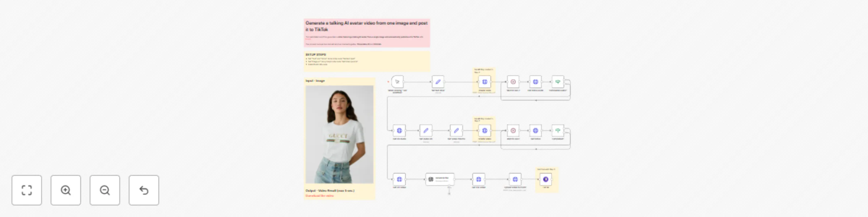The height and width of the screenshot is (217, 868).
Task: Open the final purple TikTok publish node
Action: coord(545,179)
